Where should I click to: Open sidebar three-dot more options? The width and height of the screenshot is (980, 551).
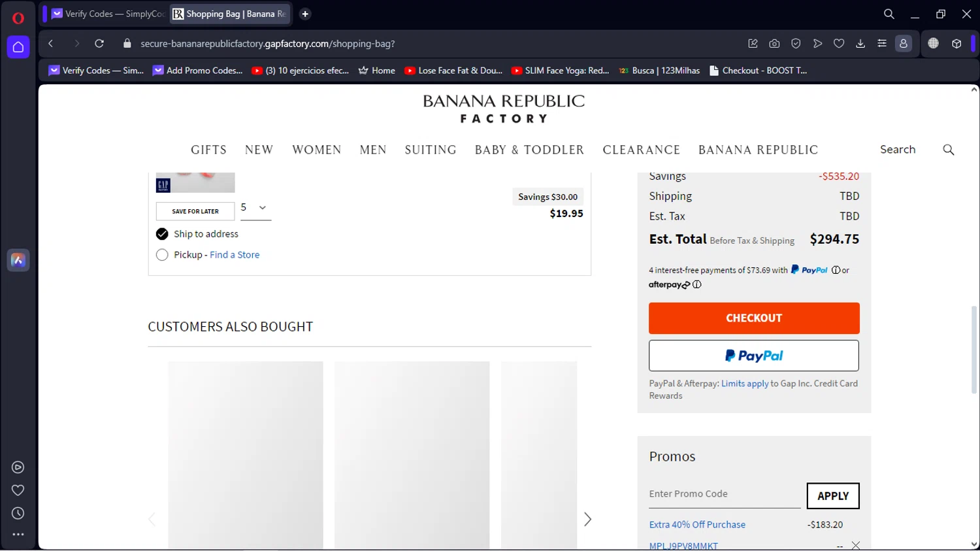tap(18, 535)
